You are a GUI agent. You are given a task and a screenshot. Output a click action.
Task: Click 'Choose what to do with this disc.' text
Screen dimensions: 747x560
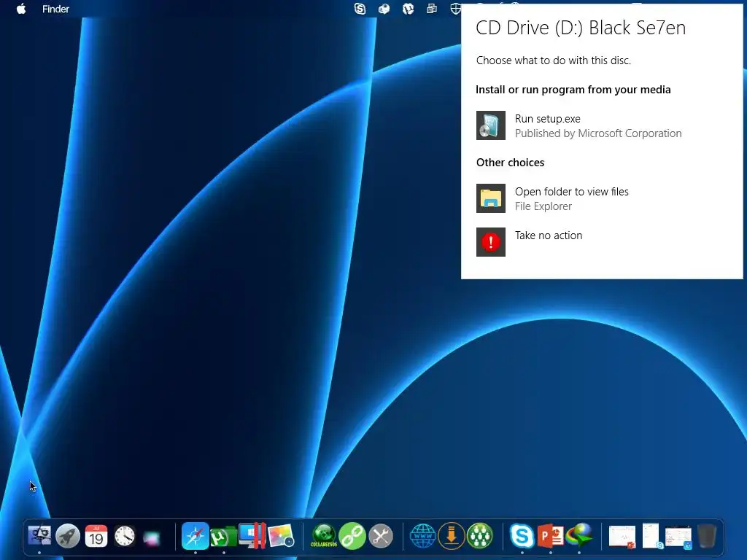pos(554,61)
